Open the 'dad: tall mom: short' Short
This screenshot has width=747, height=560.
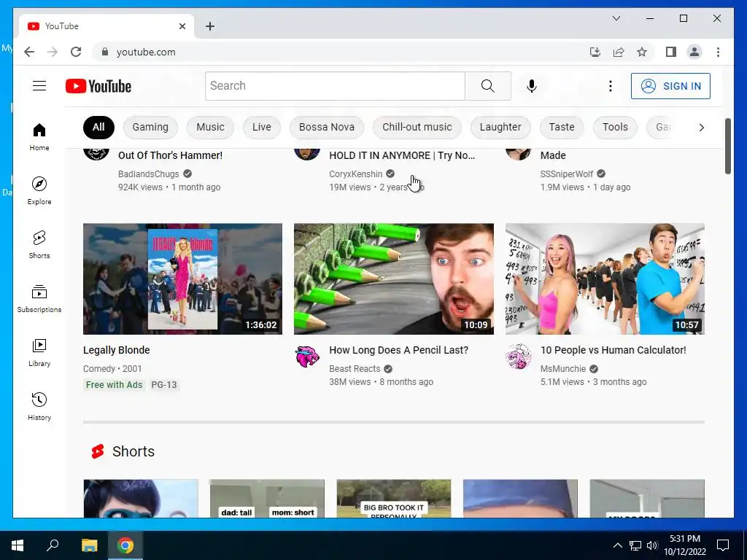[x=267, y=499]
